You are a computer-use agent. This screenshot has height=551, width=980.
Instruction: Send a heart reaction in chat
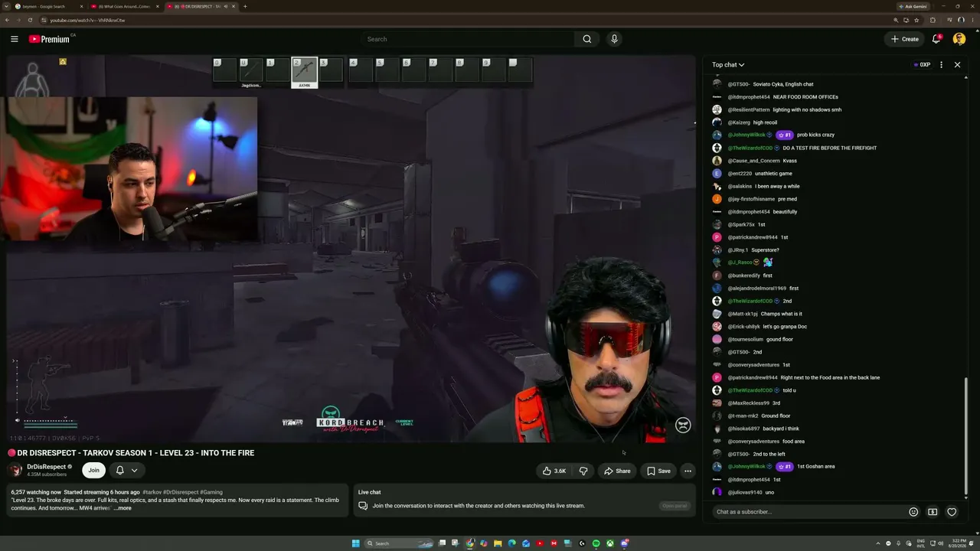[952, 512]
